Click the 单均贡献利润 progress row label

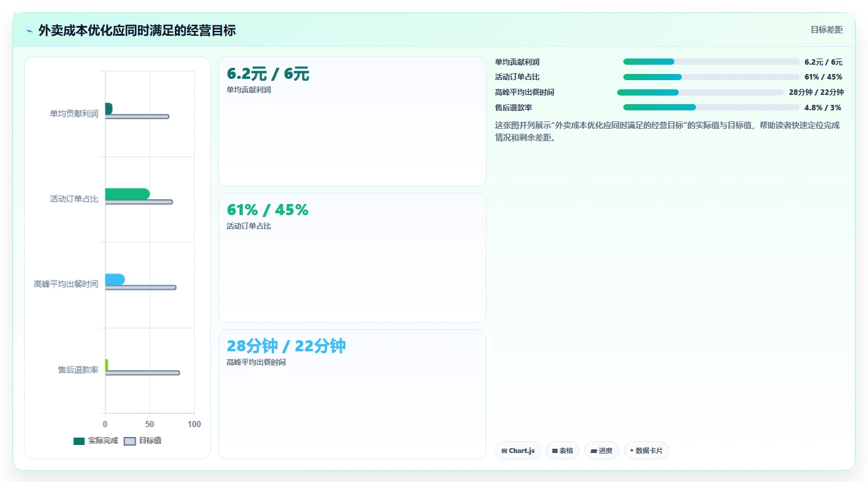517,62
